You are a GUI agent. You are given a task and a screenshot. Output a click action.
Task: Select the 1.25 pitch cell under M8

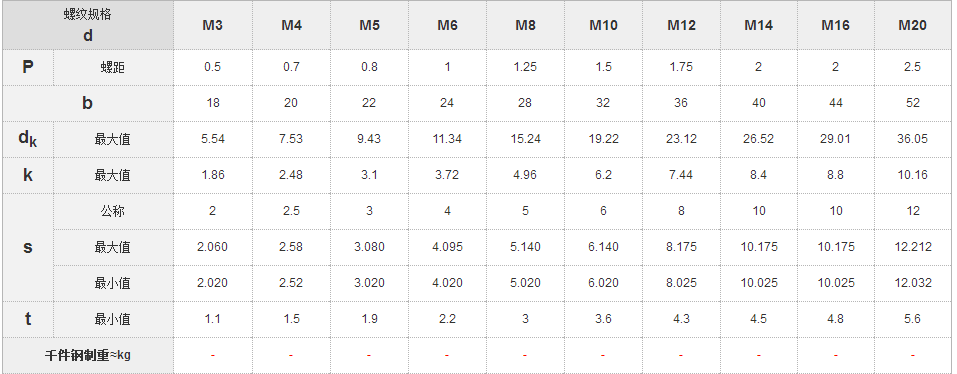pos(525,67)
